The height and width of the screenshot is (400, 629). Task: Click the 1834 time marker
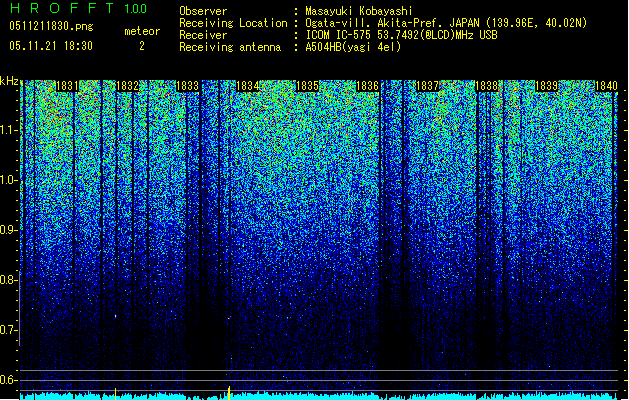[248, 86]
